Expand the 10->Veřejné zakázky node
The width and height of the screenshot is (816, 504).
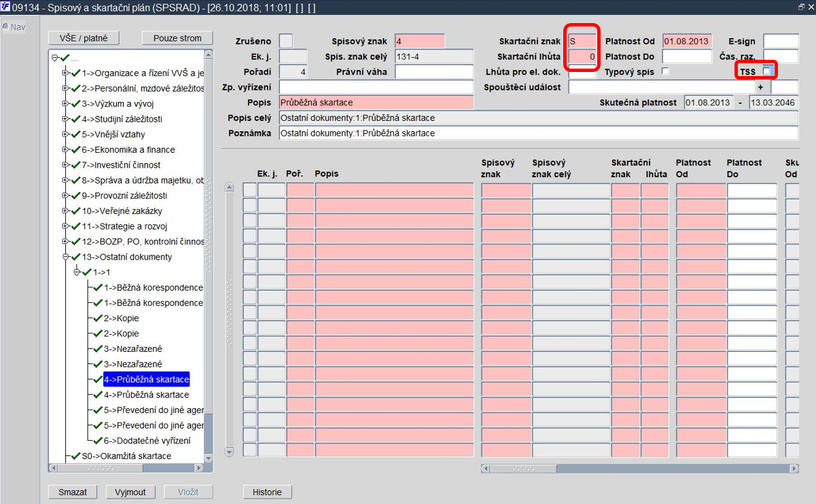(65, 211)
